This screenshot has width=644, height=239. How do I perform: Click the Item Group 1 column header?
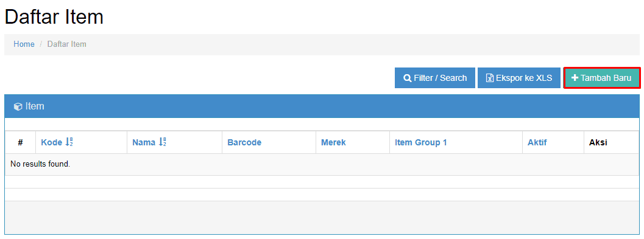tap(420, 142)
